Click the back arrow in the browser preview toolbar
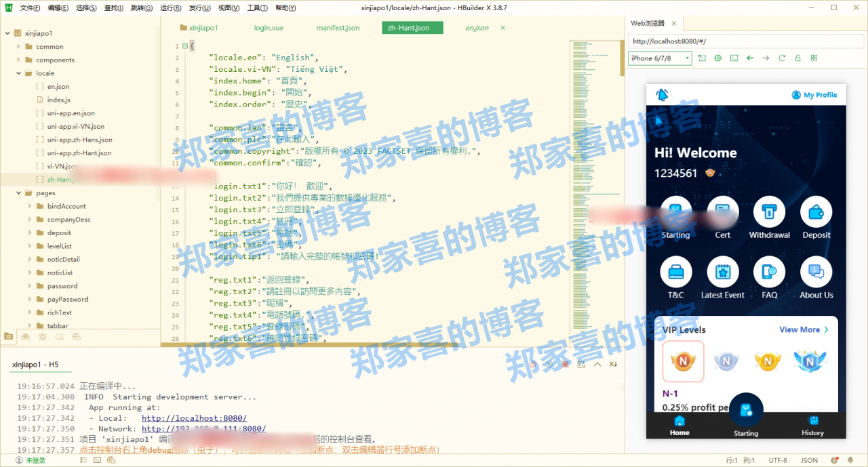868x467 pixels. 750,58
